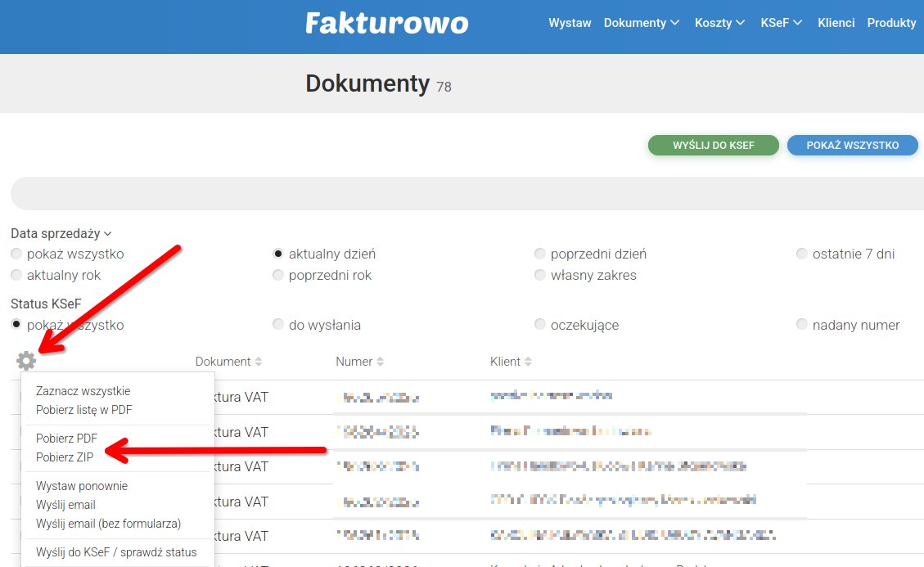Choose 'Zaznacz wszystkie' from the menu
The height and width of the screenshot is (567, 924).
(83, 391)
